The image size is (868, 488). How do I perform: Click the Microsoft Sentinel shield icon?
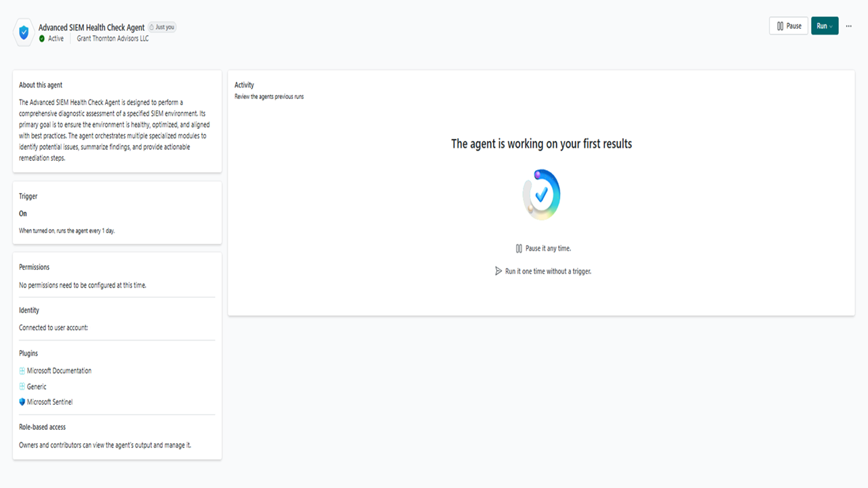[x=22, y=402]
